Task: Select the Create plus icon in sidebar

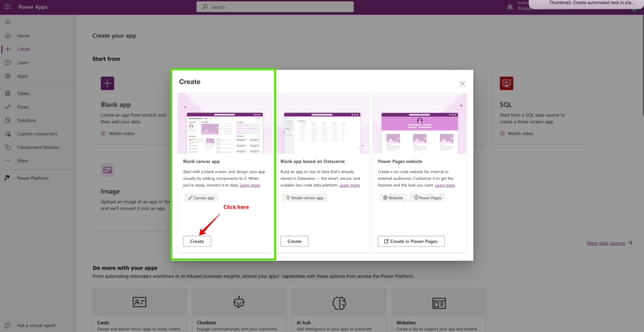Action: pyautogui.click(x=8, y=49)
